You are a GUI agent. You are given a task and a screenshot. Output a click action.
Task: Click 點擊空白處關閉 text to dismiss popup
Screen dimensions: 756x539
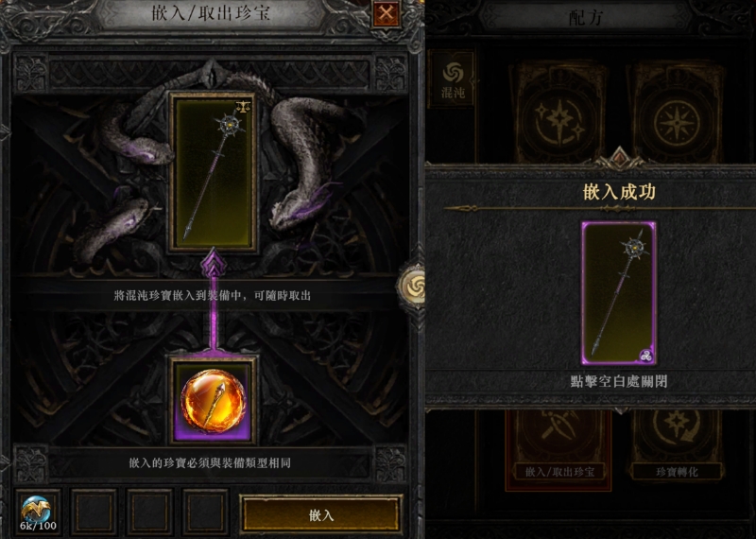619,381
